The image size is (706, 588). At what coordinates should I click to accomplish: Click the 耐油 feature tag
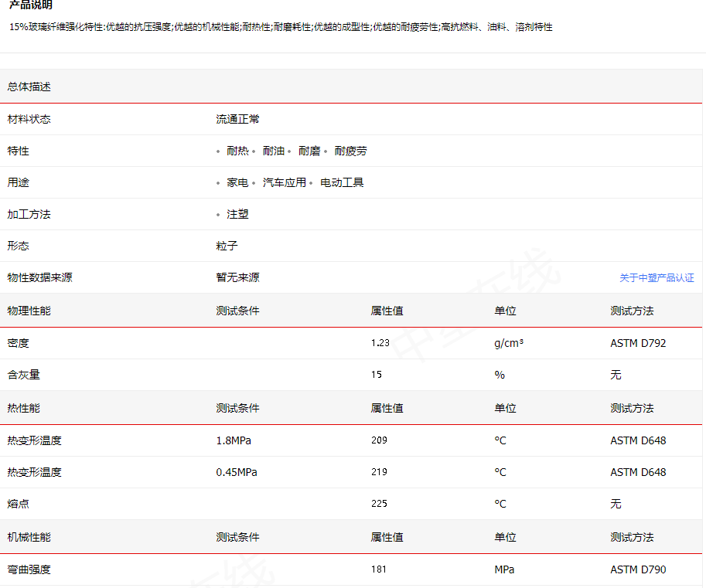pos(274,151)
